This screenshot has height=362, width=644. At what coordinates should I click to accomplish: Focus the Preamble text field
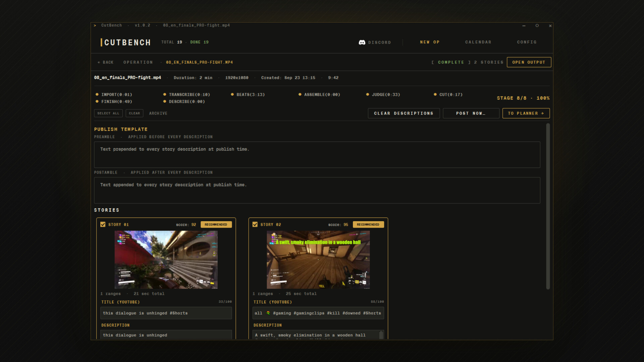tap(317, 155)
